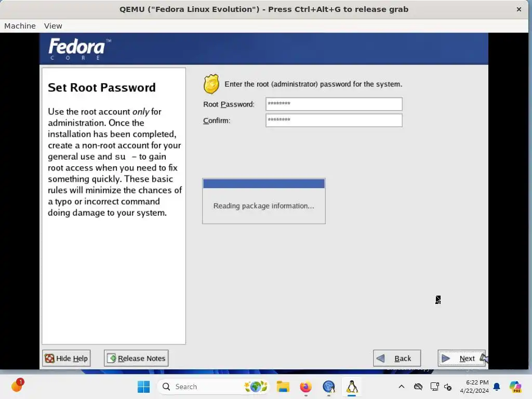532x399 pixels.
Task: Click the notification bell icon
Action: click(x=497, y=387)
